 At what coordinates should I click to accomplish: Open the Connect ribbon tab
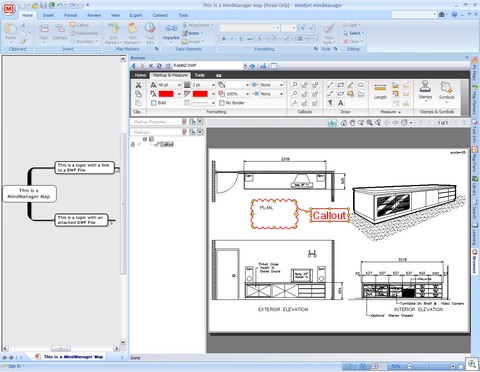point(160,15)
